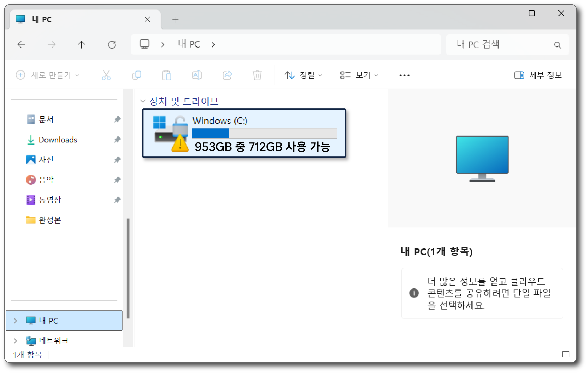This screenshot has height=374, width=588.
Task: Click the Delete trash can icon
Action: point(257,75)
